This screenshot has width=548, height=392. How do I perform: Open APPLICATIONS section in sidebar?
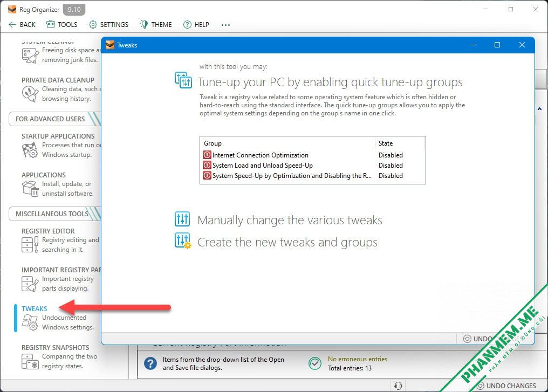click(x=44, y=175)
